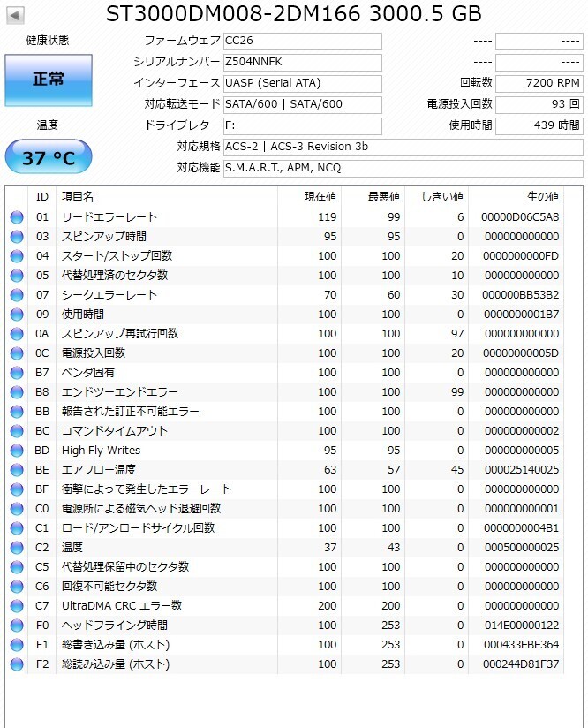The height and width of the screenshot is (728, 588).
Task: Click status icon for 代替処理保留中のセクタ数 row
Action: (17, 567)
